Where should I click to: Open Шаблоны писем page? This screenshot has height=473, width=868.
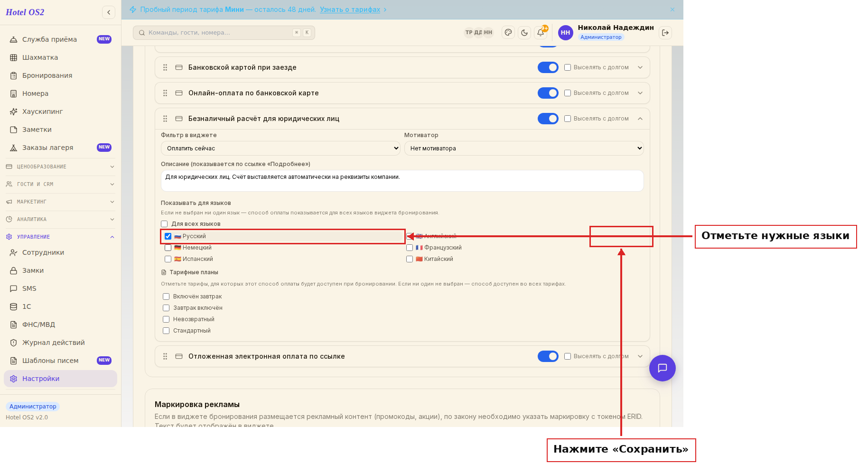click(x=60, y=361)
